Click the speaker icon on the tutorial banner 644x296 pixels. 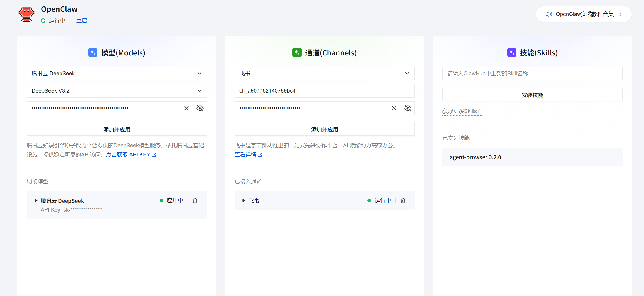549,14
